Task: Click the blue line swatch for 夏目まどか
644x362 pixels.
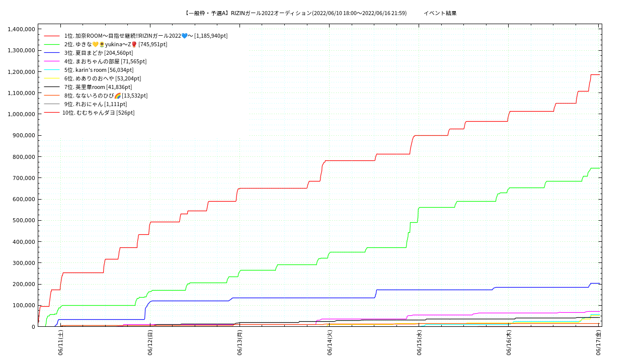Action: [52, 53]
